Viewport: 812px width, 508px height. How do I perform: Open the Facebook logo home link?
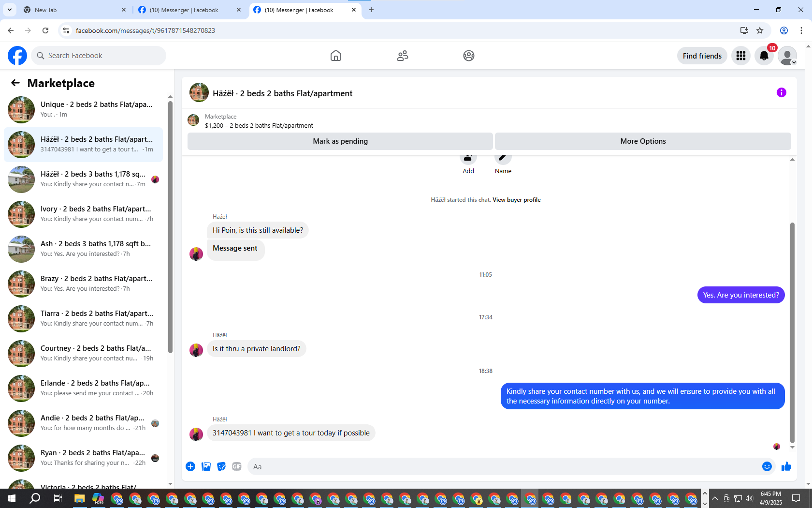[17, 56]
